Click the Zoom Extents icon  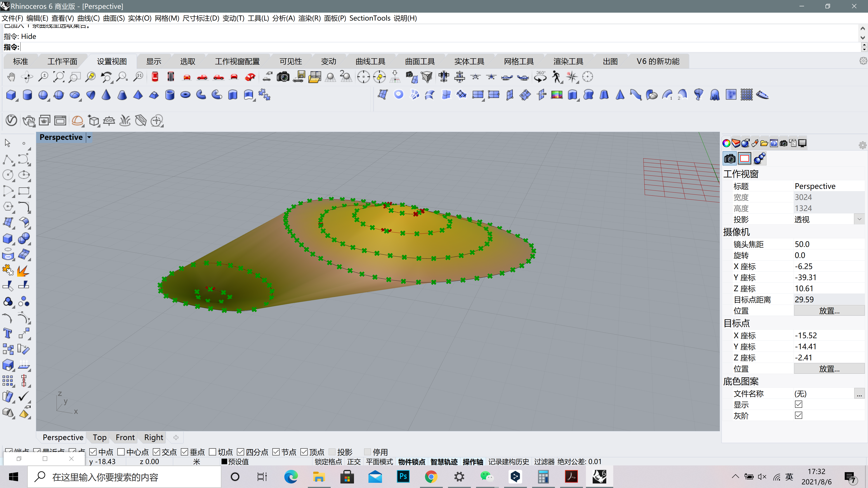pos(59,77)
